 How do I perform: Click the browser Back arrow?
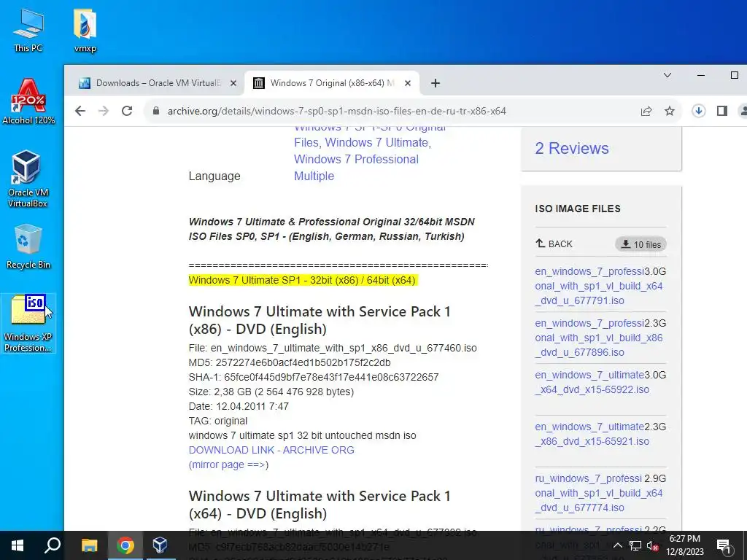[x=80, y=111]
